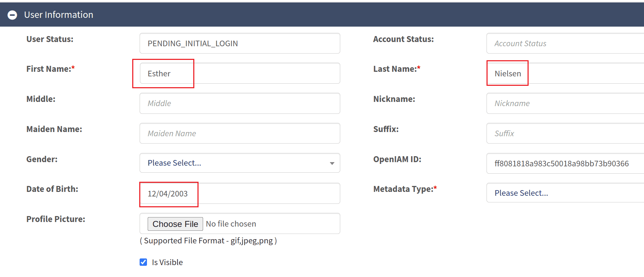Click the Is Visible label
The width and height of the screenshot is (644, 277).
click(167, 262)
